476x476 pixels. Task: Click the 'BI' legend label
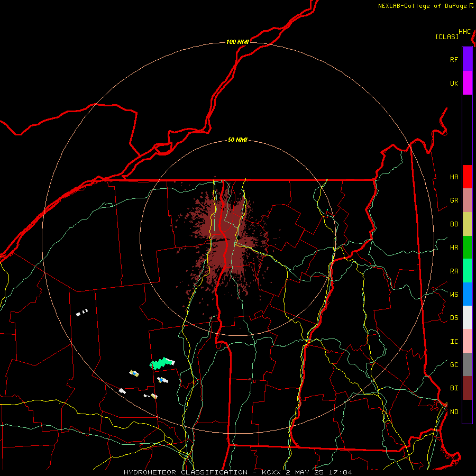click(454, 388)
